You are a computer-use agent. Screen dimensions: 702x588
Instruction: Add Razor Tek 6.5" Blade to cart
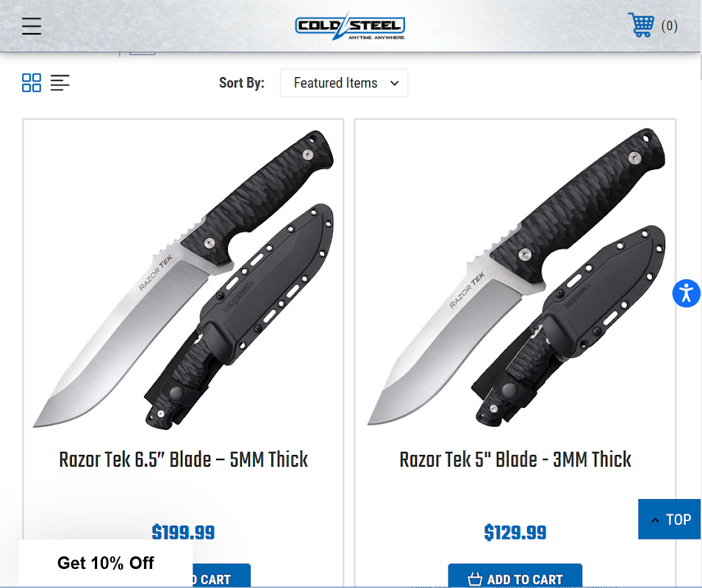[221, 576]
